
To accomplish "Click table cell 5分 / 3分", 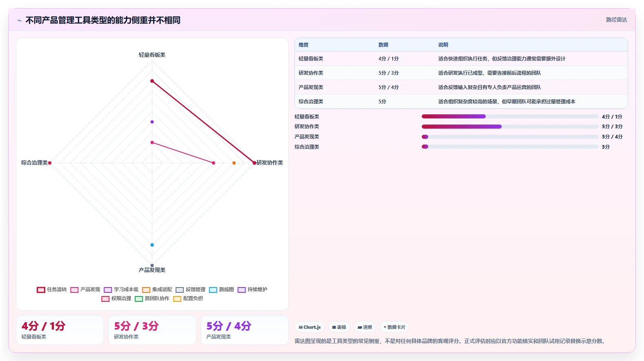I will 389,73.
